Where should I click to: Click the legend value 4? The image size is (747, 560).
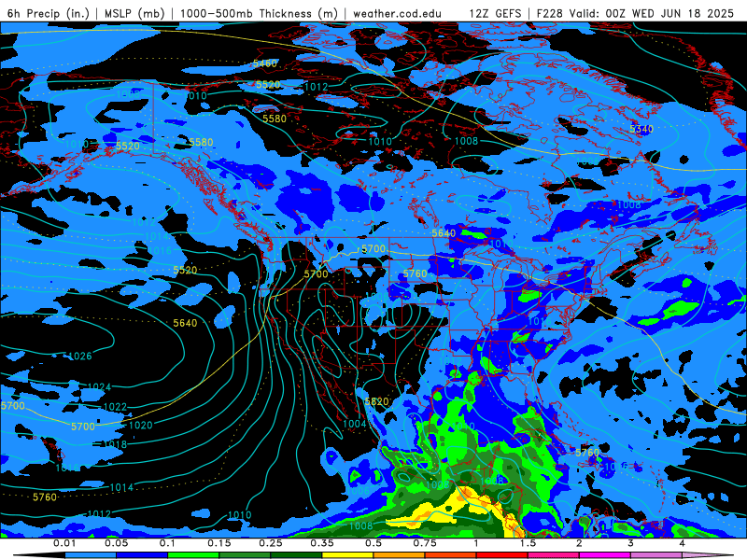(x=683, y=543)
